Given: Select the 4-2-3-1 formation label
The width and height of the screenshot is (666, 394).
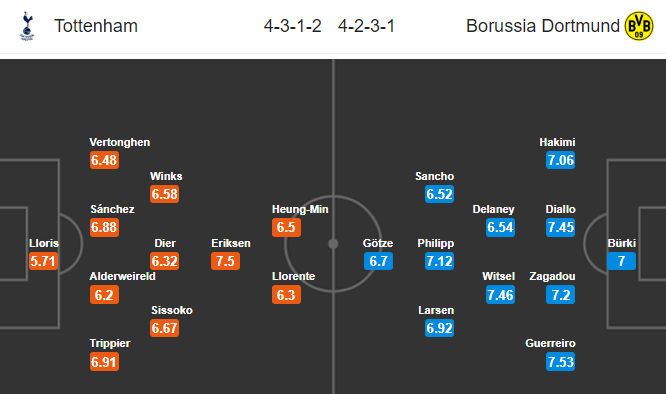Looking at the screenshot, I should pyautogui.click(x=367, y=26).
